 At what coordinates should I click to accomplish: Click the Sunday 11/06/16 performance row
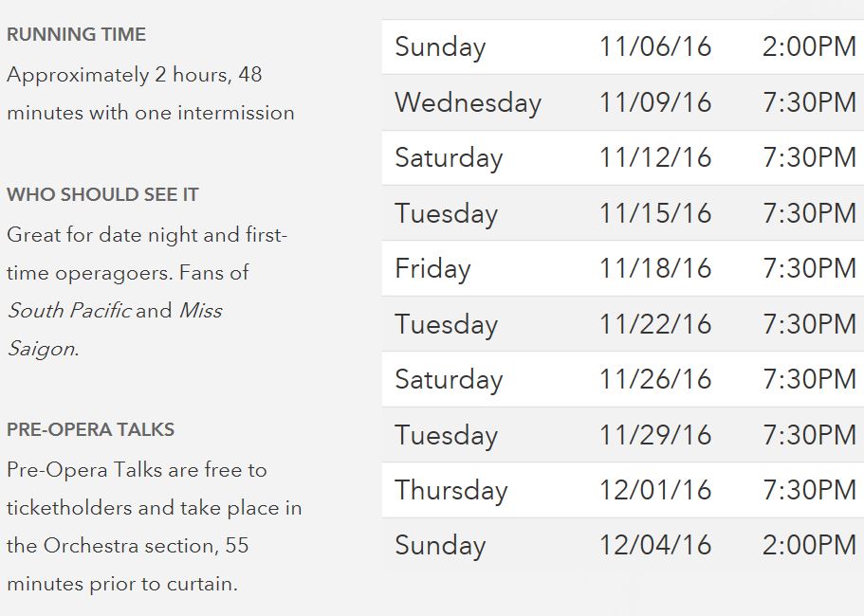click(622, 47)
